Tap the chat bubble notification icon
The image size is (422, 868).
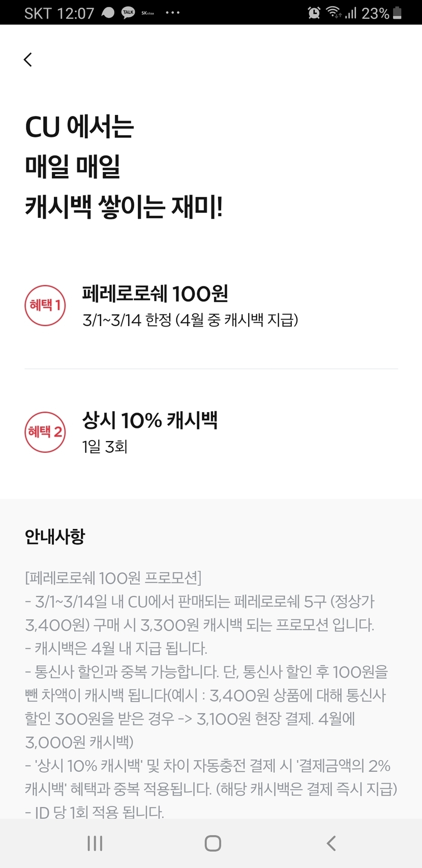pos(108,13)
